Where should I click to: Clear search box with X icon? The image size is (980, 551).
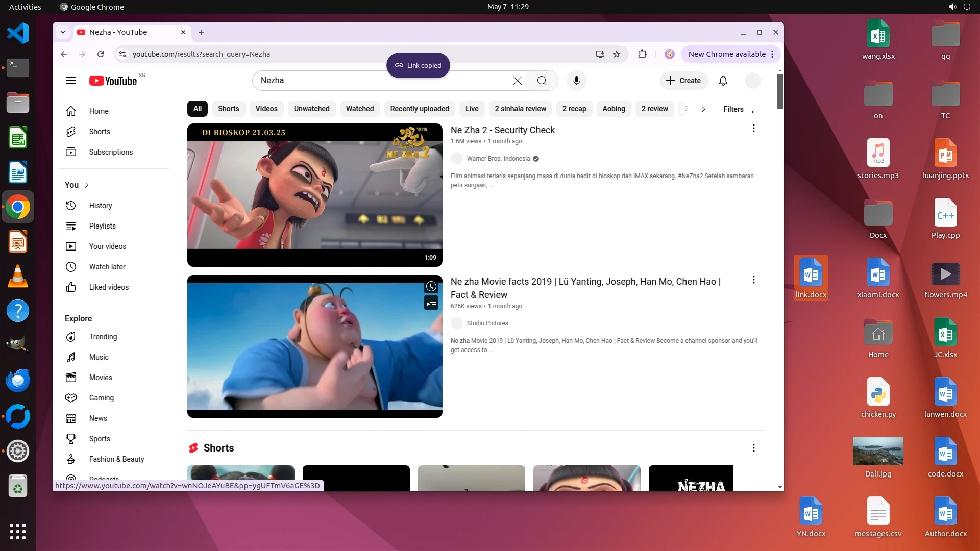517,81
